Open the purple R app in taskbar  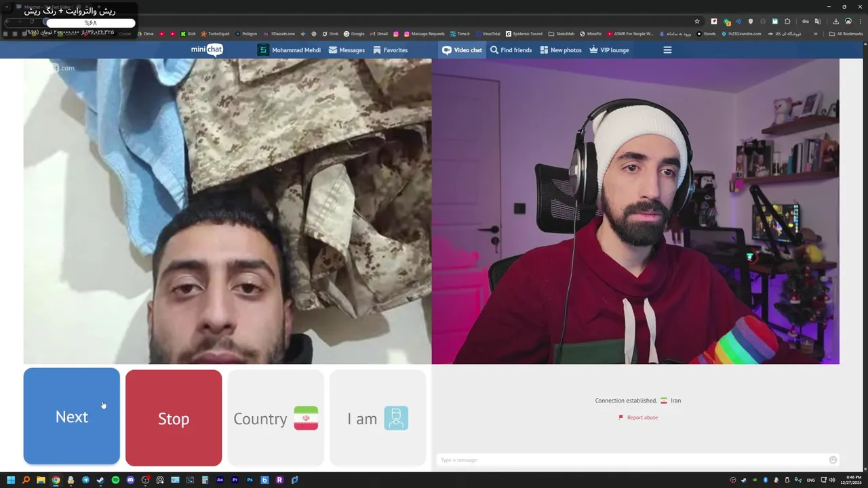point(279,480)
